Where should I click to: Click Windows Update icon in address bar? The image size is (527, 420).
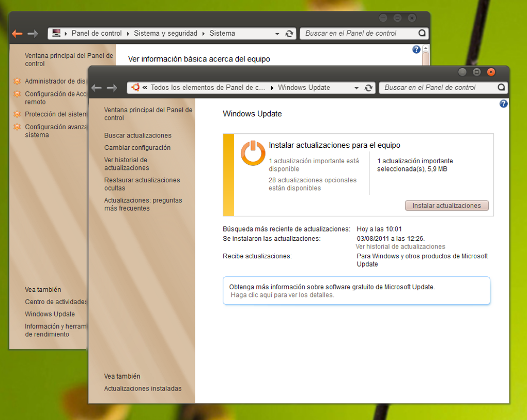tap(135, 87)
